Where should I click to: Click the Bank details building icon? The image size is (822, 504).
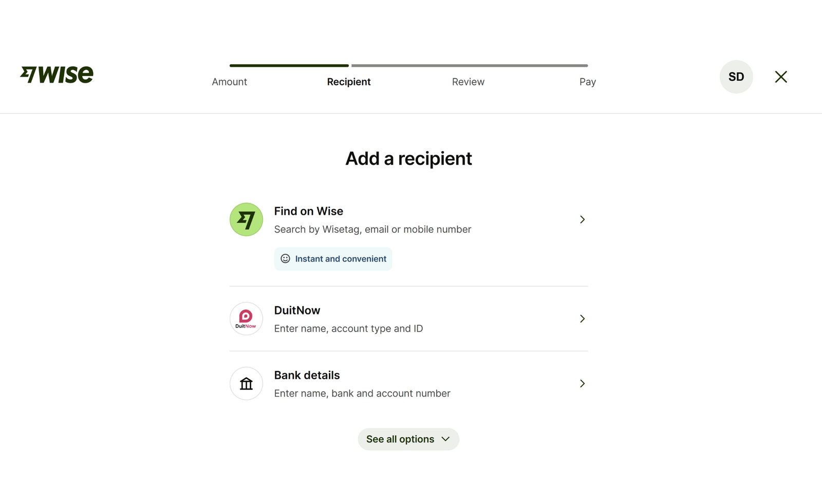tap(246, 383)
